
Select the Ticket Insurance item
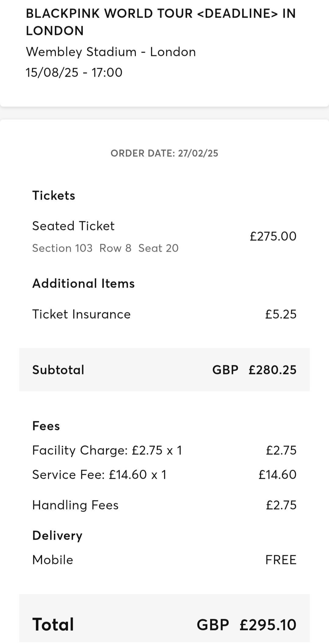coord(81,314)
